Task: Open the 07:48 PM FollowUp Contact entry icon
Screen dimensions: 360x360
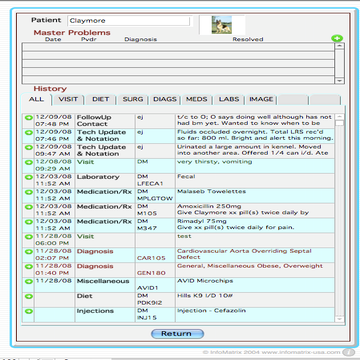Action: 29,118
